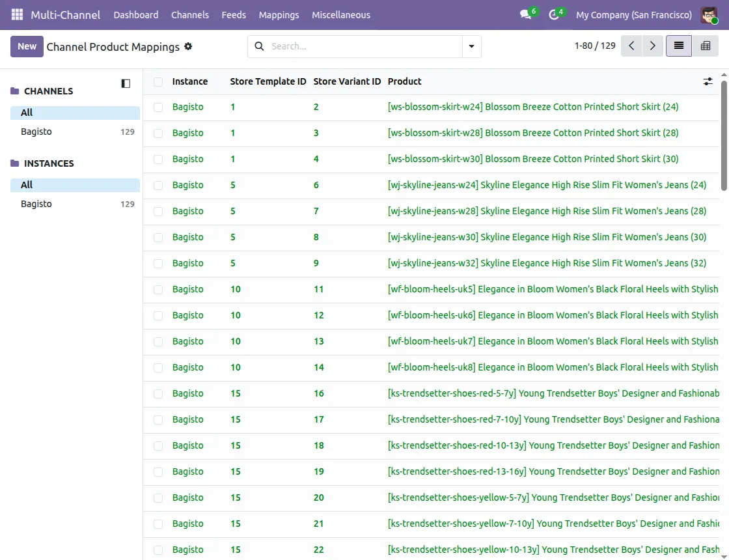Screen dimensions: 729x560
Task: Select All under Instances filter
Action: [x=75, y=185]
